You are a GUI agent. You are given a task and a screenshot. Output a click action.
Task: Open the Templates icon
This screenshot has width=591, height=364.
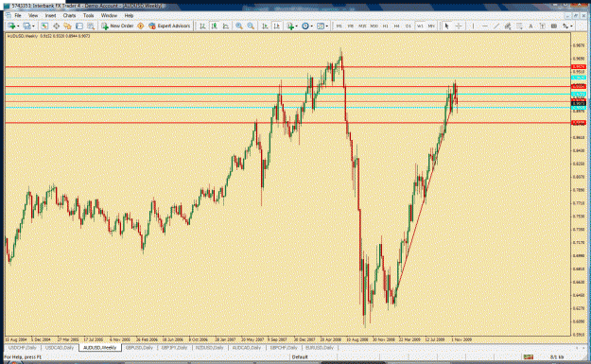click(321, 26)
